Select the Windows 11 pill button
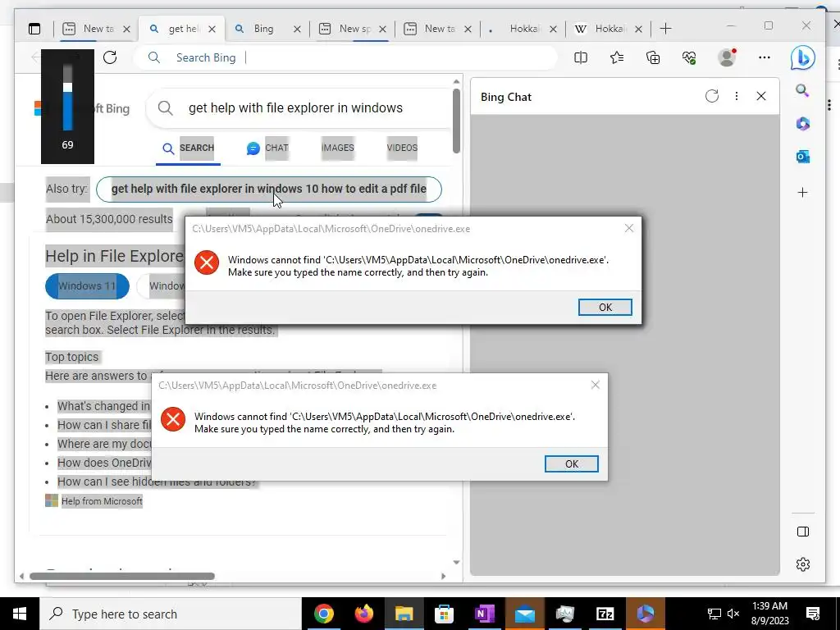The image size is (840, 630). point(87,286)
